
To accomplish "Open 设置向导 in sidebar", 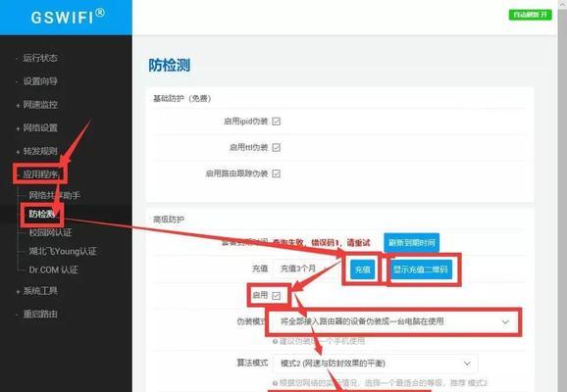I will click(x=40, y=81).
